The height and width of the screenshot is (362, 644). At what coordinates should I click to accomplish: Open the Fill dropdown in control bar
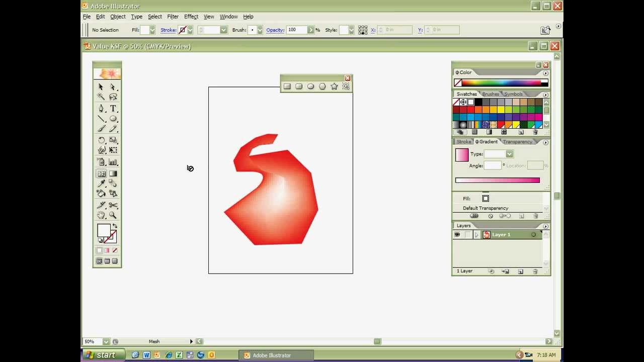point(152,30)
